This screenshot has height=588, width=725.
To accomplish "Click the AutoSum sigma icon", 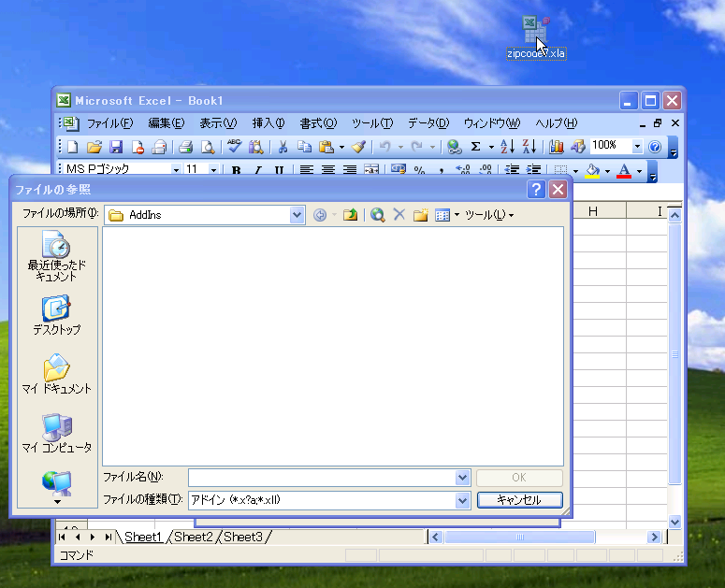I will click(475, 147).
